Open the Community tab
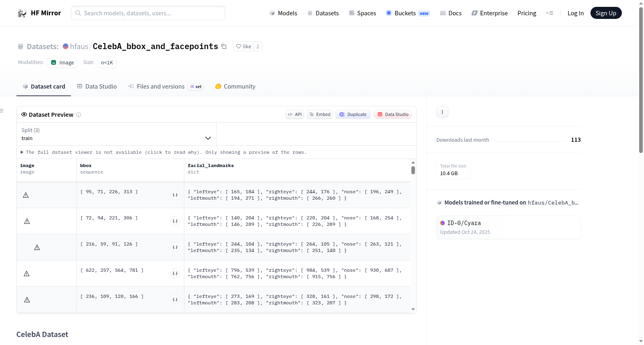Screen dimensions: 644x345 pos(235,87)
